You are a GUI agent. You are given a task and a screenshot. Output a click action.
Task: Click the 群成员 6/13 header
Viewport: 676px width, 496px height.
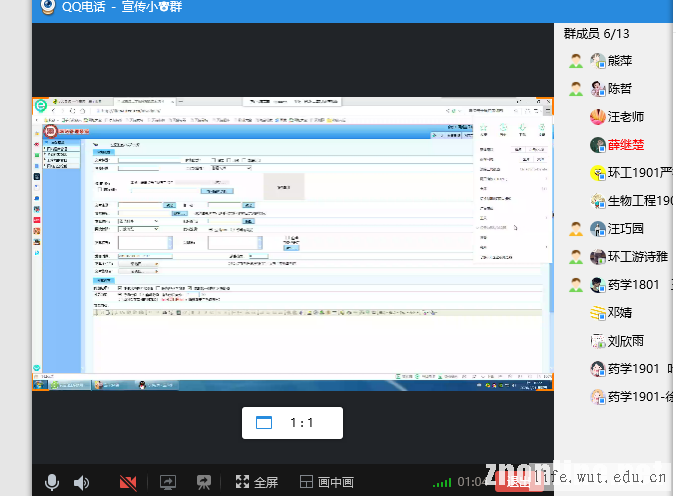pyautogui.click(x=596, y=33)
